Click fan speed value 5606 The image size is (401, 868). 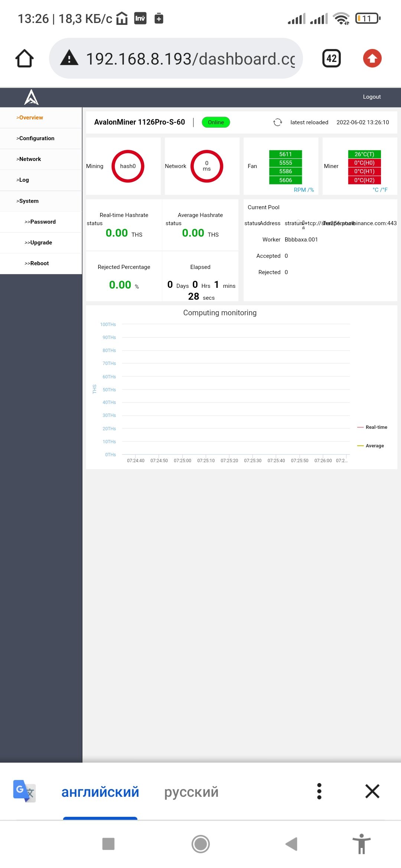tap(286, 180)
